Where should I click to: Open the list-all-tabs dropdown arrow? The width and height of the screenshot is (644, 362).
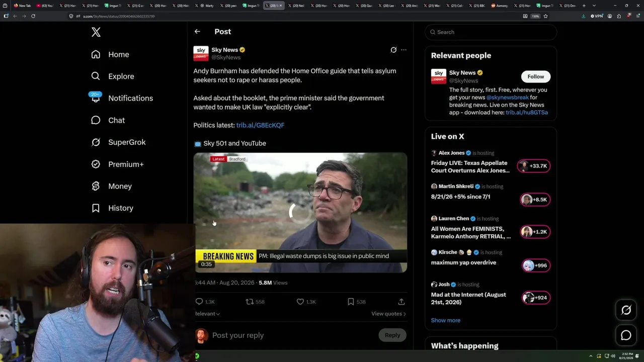coord(594,6)
